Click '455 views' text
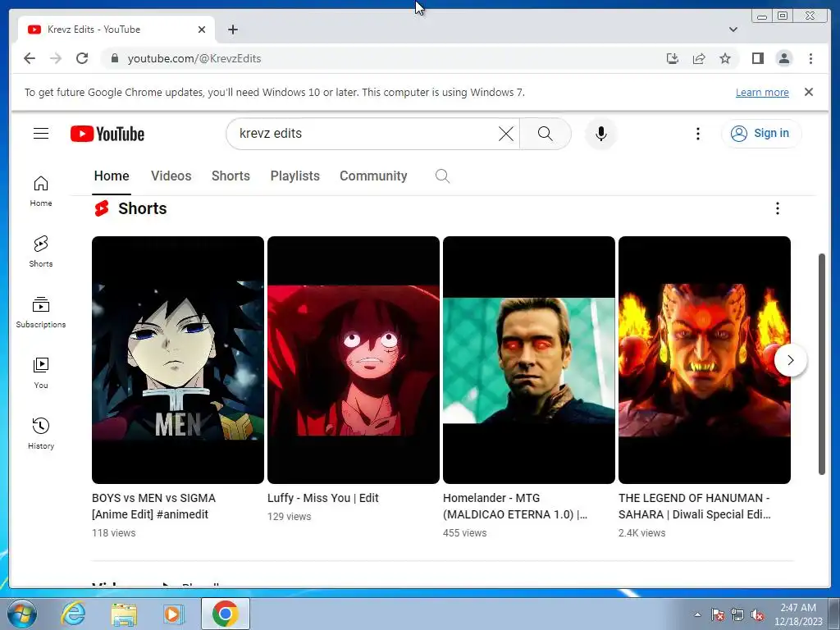The width and height of the screenshot is (840, 630). click(x=464, y=532)
